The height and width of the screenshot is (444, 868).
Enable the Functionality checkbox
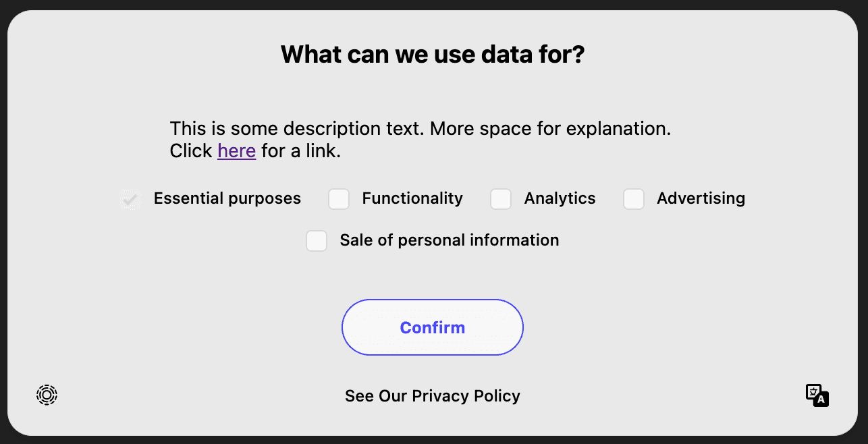click(x=339, y=199)
